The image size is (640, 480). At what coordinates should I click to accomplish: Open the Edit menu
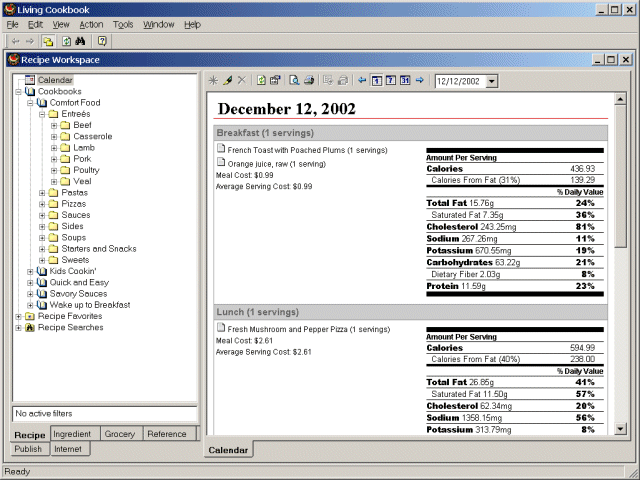tap(35, 24)
